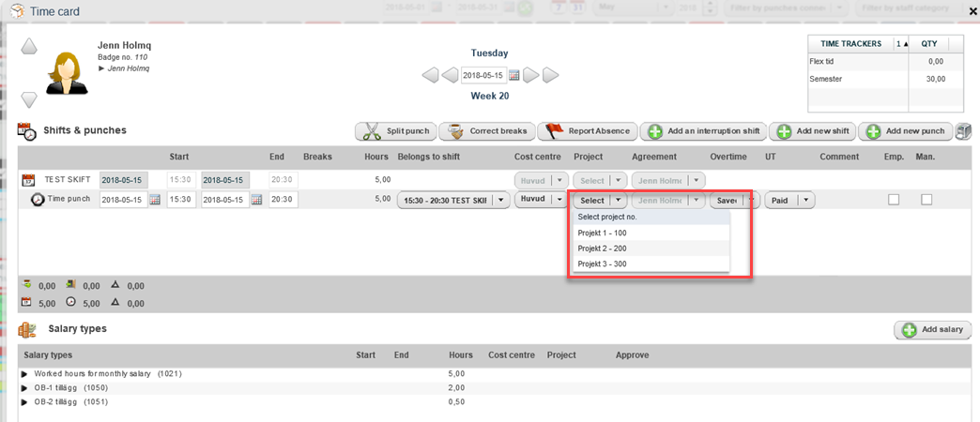Click Time punch start date field
980x422 pixels.
click(124, 200)
